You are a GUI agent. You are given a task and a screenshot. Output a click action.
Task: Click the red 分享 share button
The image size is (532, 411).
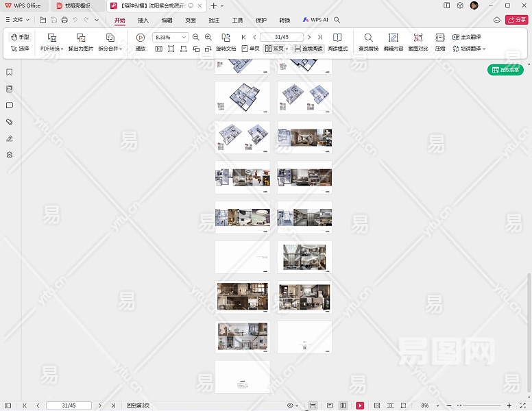pyautogui.click(x=516, y=20)
